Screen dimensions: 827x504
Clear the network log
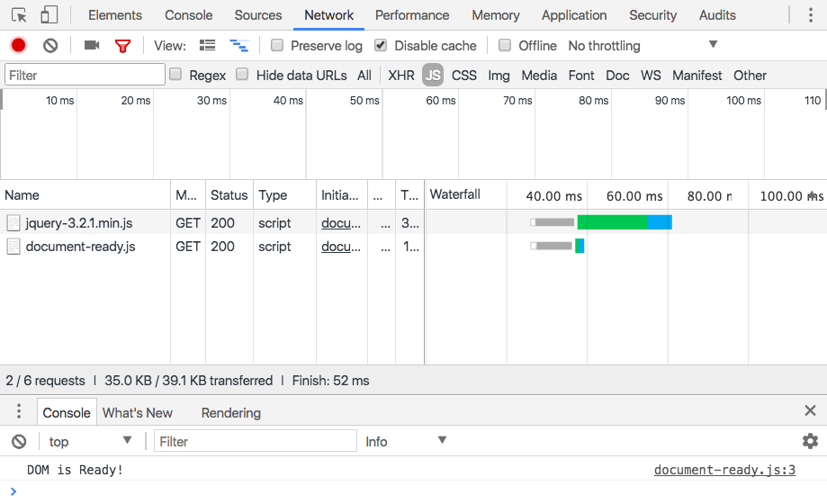[50, 46]
